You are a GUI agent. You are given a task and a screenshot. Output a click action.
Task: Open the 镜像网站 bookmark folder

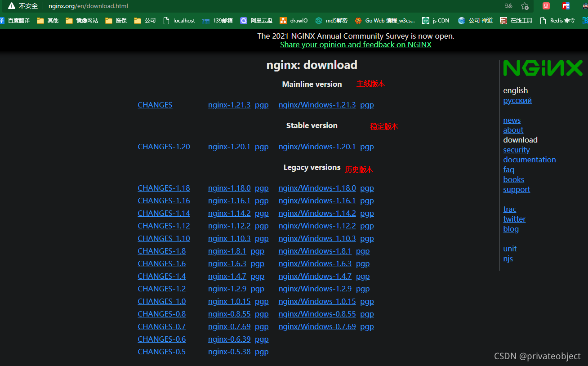(82, 21)
